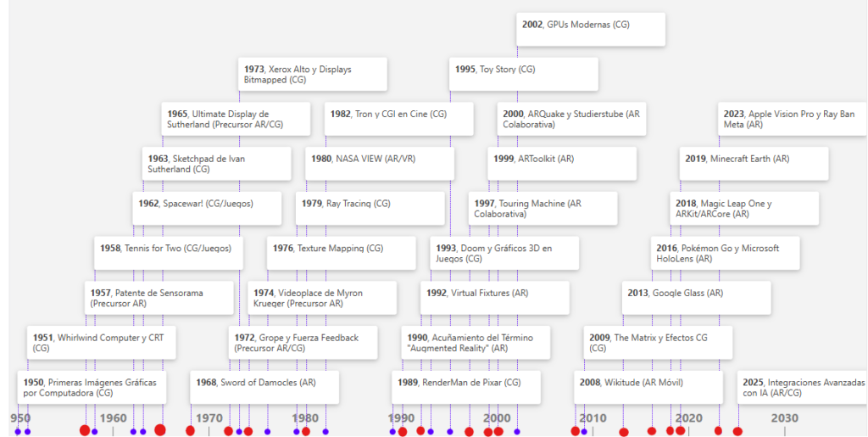Open the 1980 NASA VIEW event card

point(380,164)
